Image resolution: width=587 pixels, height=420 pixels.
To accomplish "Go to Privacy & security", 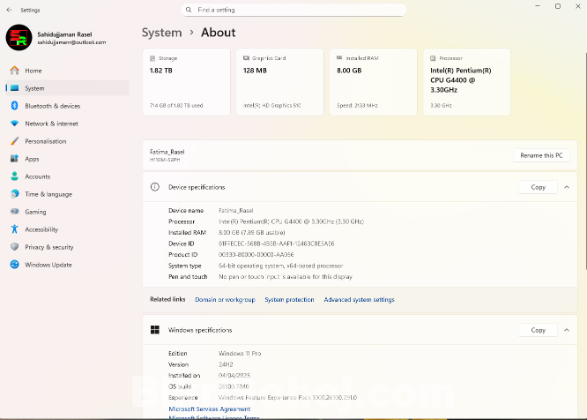I will [x=67, y=247].
